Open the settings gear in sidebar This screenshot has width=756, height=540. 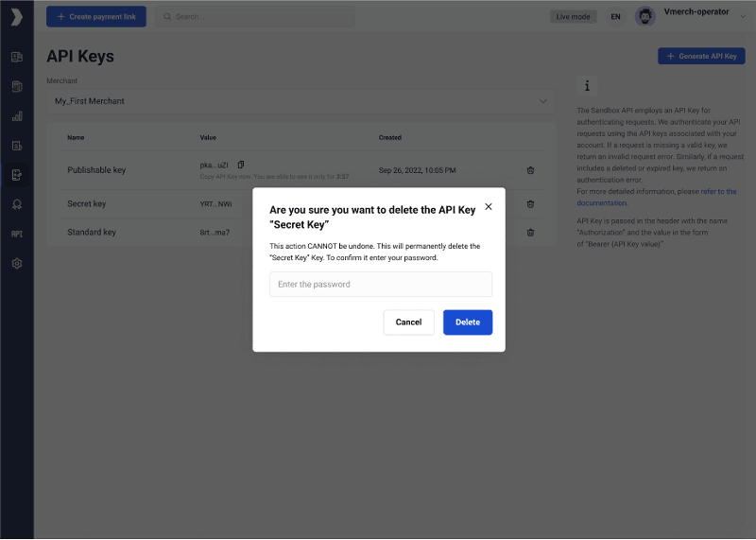point(17,264)
